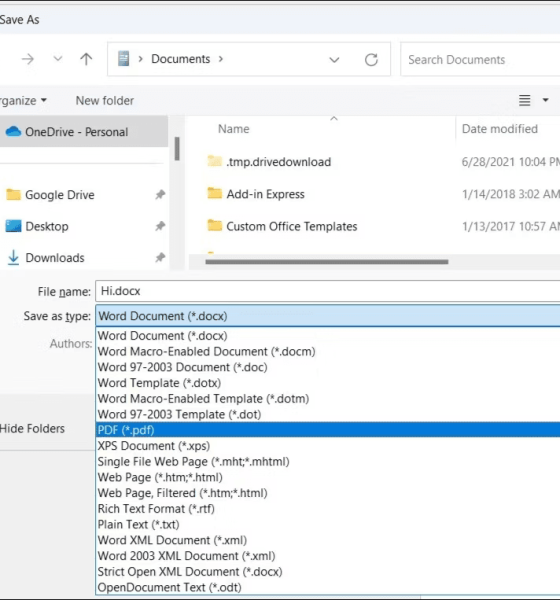Viewport: 560px width, 600px height.
Task: Click the Downloads arrow icon
Action: click(x=13, y=258)
